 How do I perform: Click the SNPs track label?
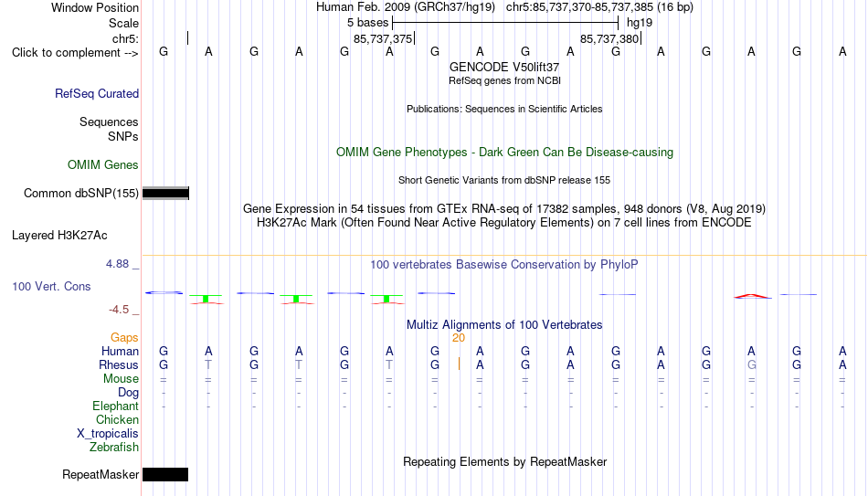(x=123, y=136)
